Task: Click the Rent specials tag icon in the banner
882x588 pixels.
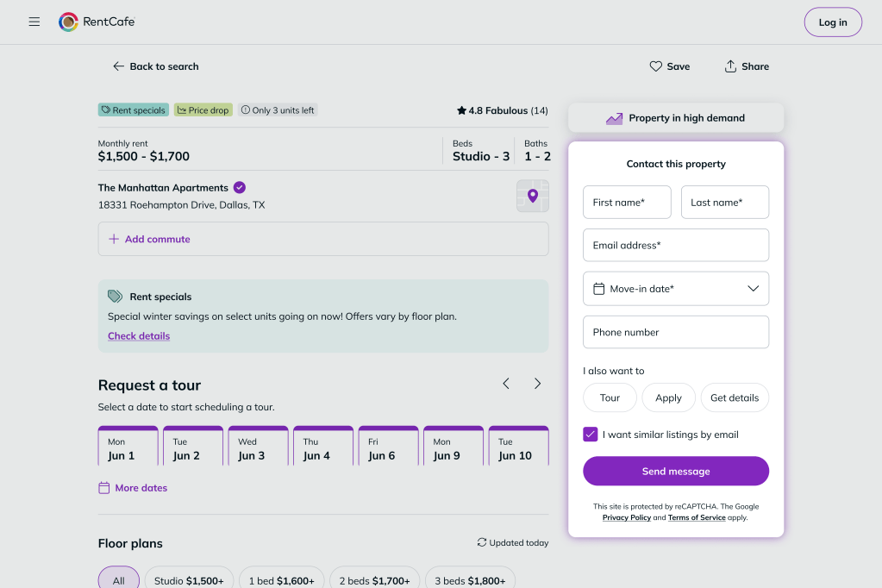Action: (115, 296)
